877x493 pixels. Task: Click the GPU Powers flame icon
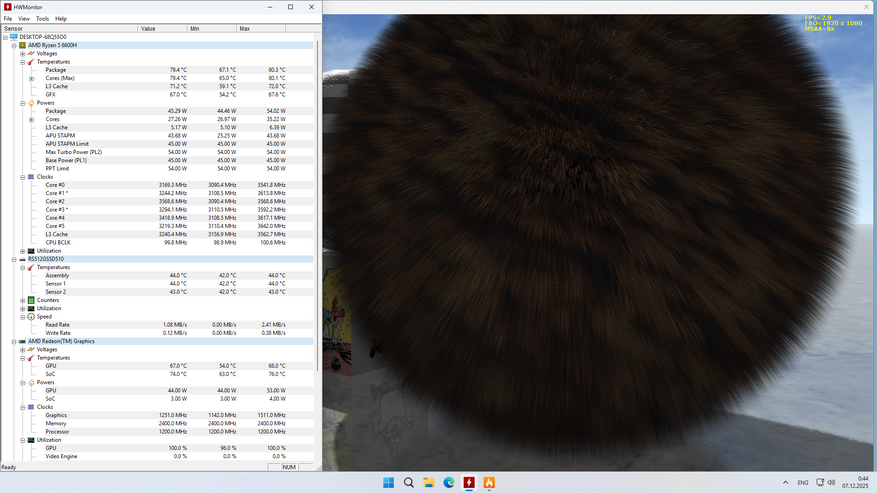pyautogui.click(x=31, y=383)
